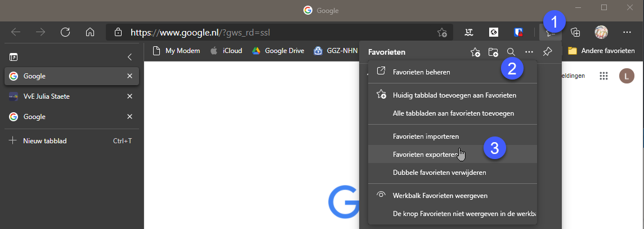
Task: Click the add favorites folder icon
Action: click(x=493, y=52)
